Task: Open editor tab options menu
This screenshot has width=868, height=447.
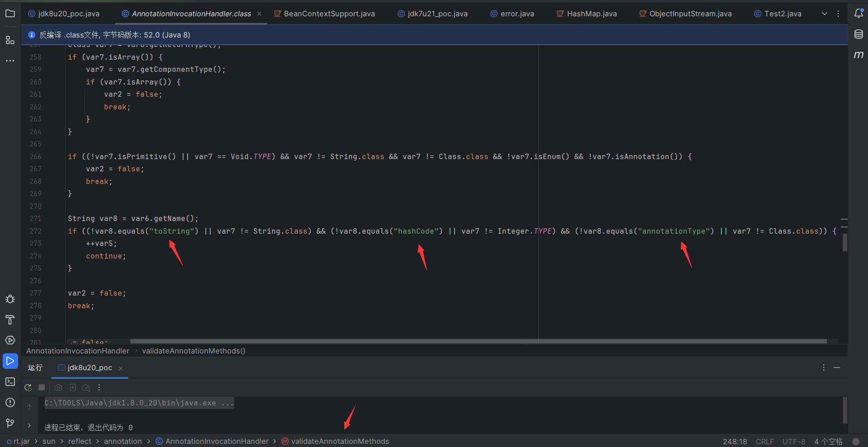Action: [x=838, y=14]
